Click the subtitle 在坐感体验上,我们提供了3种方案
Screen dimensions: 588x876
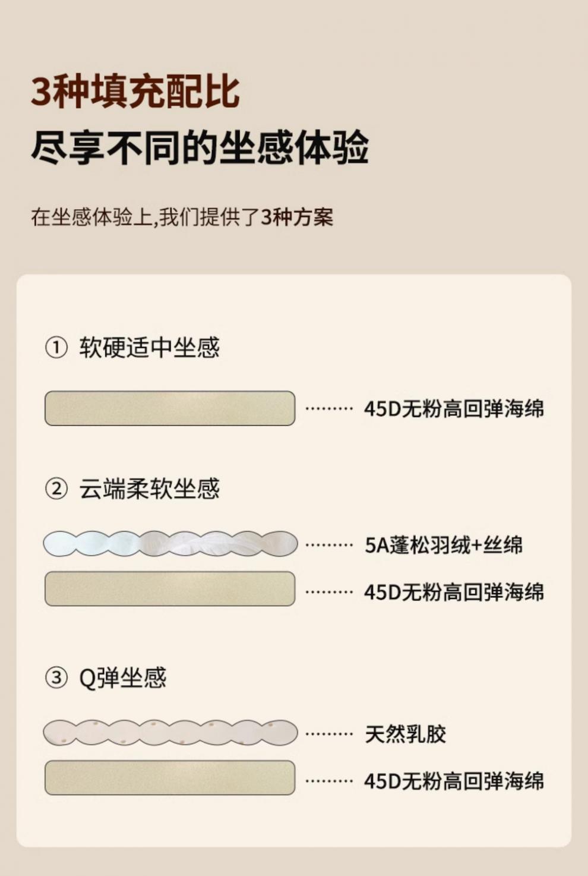(182, 217)
